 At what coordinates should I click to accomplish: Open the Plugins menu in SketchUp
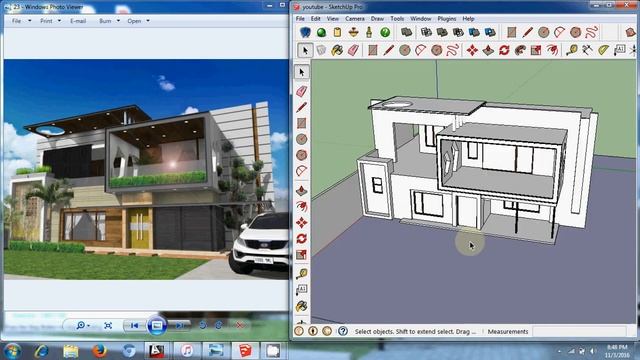(x=447, y=19)
